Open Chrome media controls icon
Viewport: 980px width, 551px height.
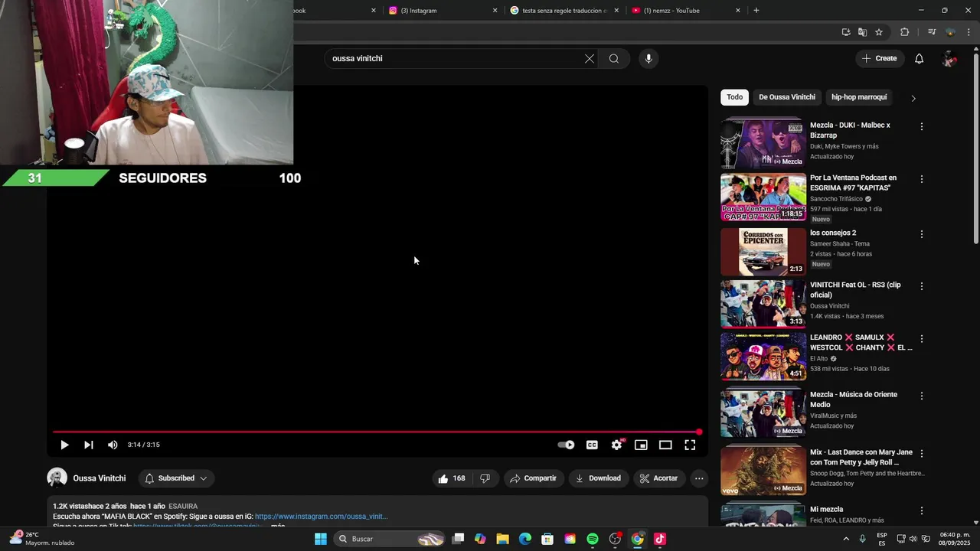pos(932,32)
